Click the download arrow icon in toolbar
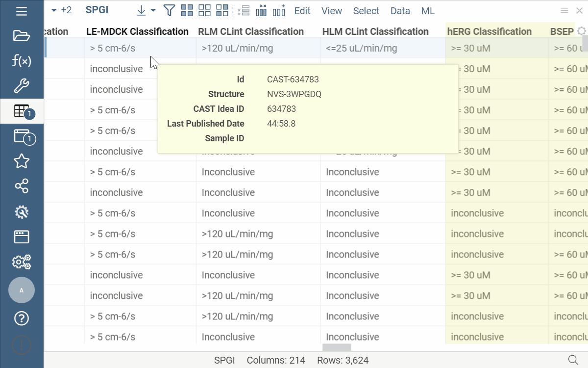588x368 pixels. (141, 10)
